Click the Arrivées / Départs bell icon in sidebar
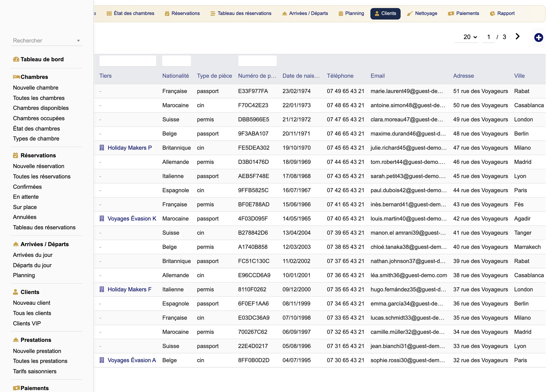The height and width of the screenshot is (392, 551). (x=16, y=244)
